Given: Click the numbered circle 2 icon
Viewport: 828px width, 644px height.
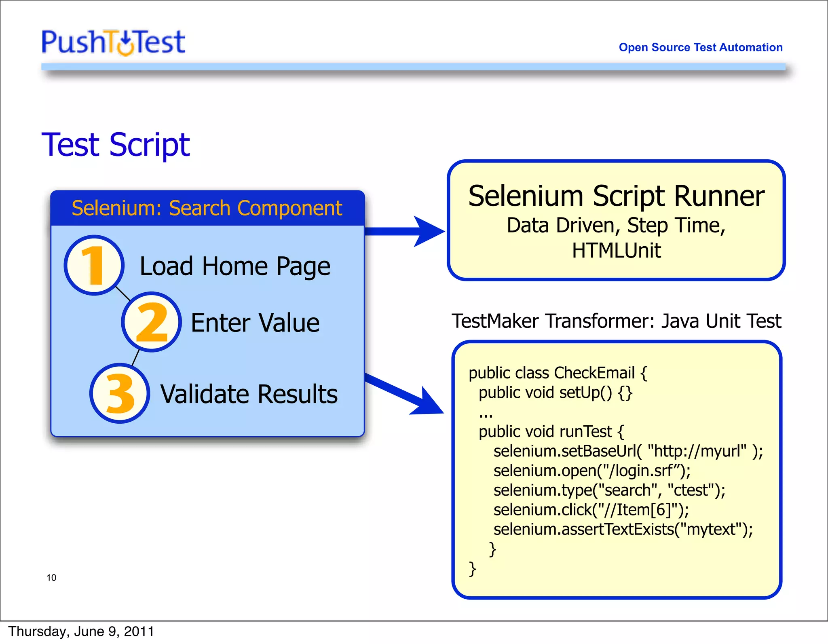Looking at the screenshot, I should pyautogui.click(x=151, y=322).
